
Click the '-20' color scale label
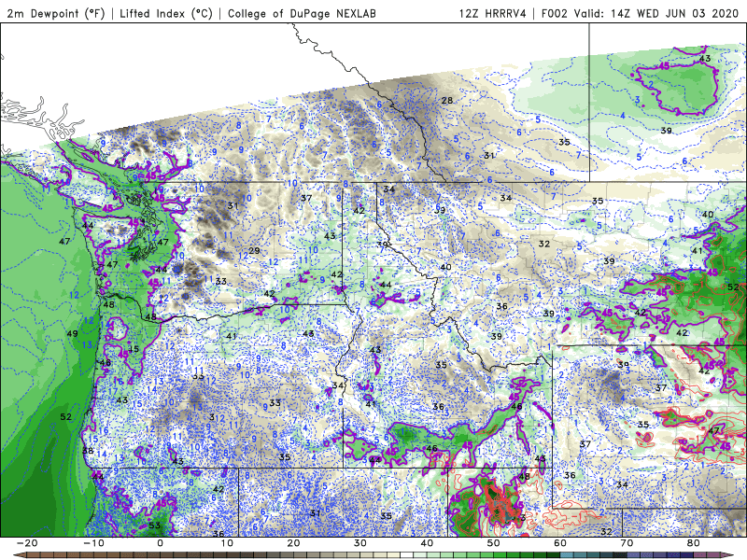(27, 543)
